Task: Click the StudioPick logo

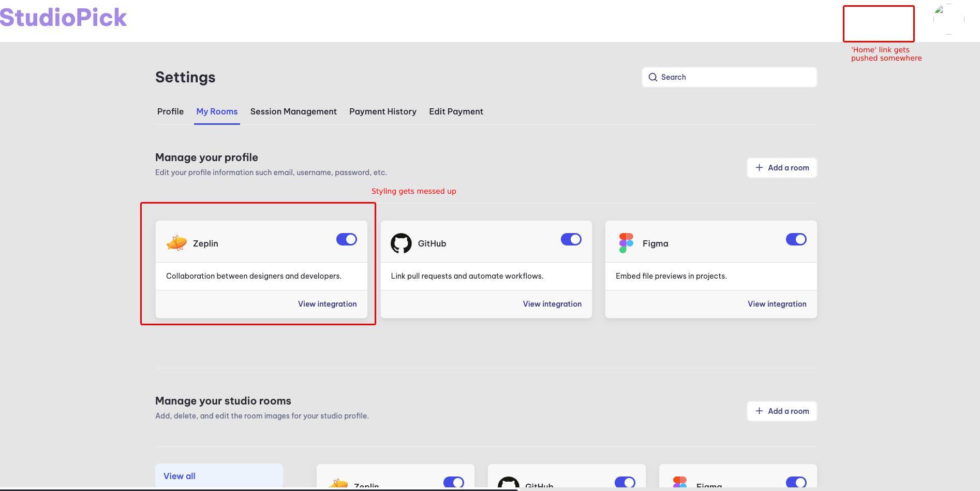Action: pyautogui.click(x=63, y=18)
